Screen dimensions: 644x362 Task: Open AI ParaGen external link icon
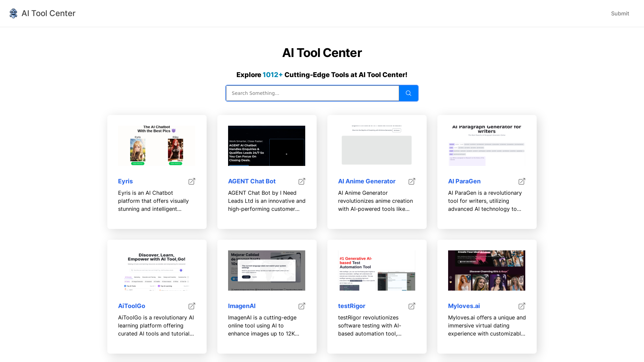click(x=522, y=181)
